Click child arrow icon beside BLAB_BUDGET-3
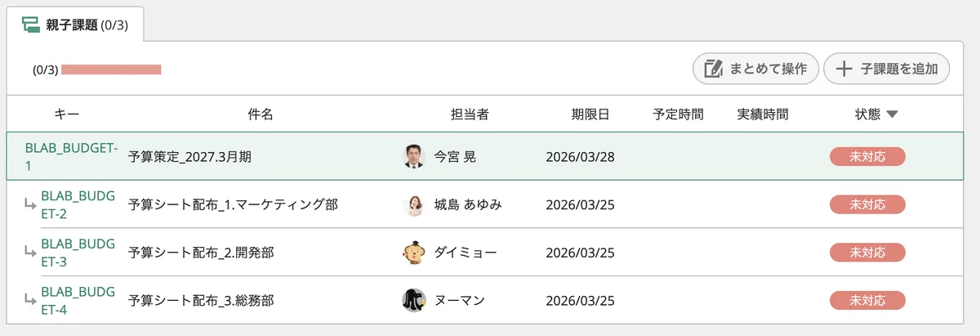 tap(30, 253)
